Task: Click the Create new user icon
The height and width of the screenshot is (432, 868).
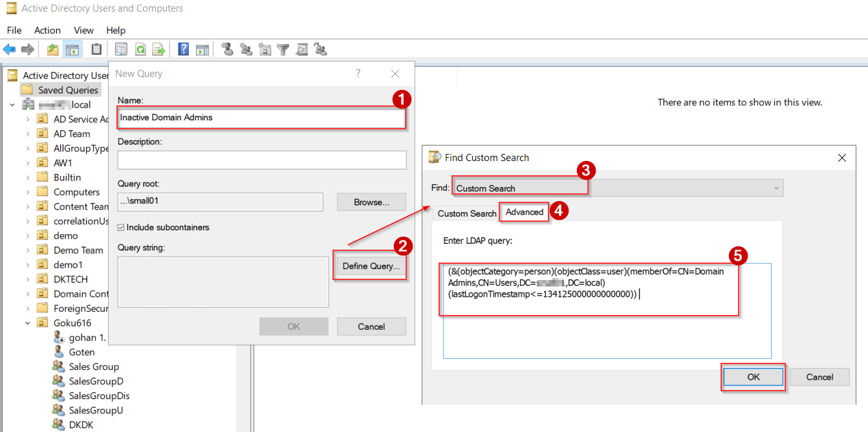Action: pos(227,49)
